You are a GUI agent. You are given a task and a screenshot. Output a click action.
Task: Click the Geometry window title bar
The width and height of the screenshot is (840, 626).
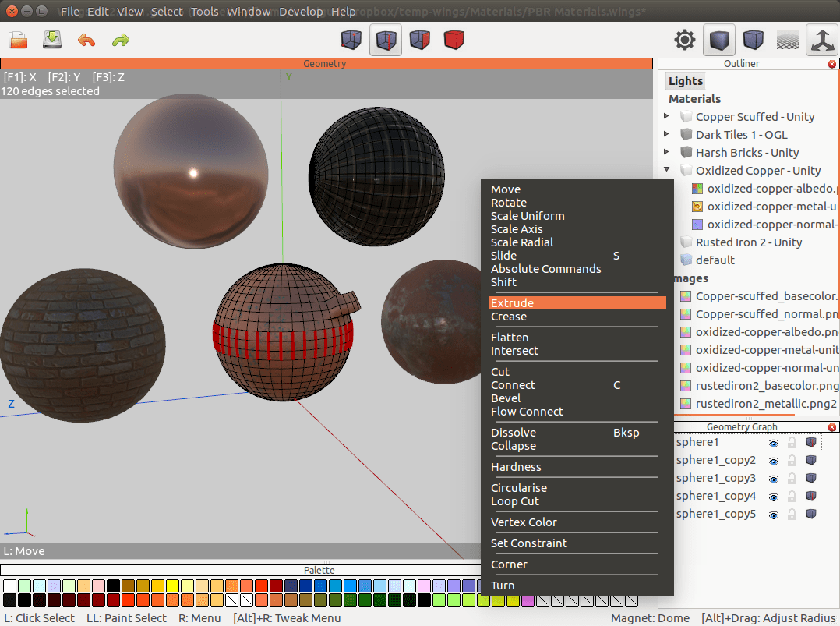(x=326, y=63)
